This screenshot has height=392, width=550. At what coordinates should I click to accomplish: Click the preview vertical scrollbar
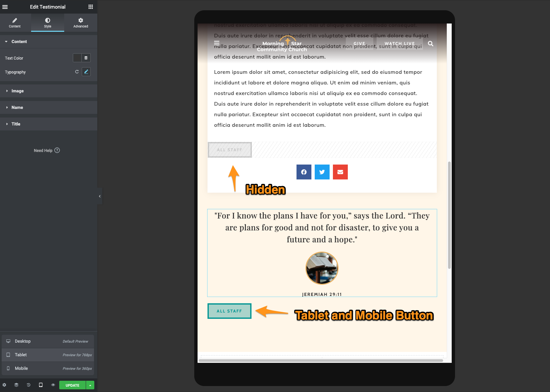(449, 215)
